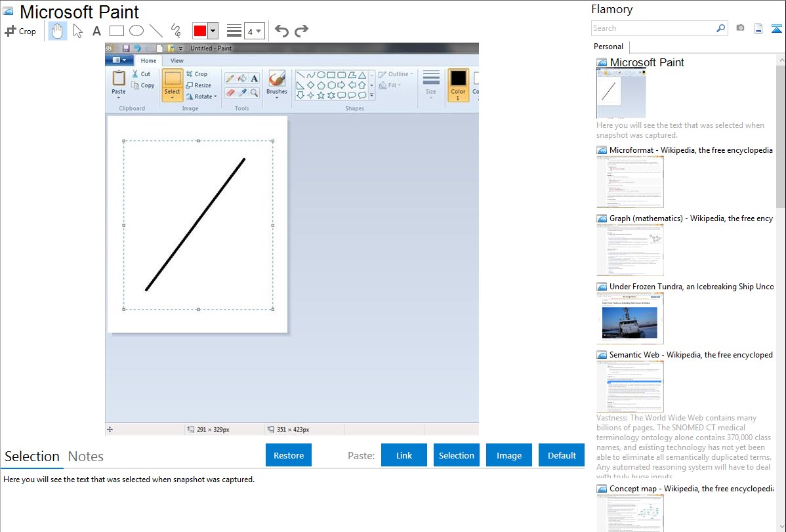Click the line thickness icon beside the 4 box

pyautogui.click(x=234, y=31)
